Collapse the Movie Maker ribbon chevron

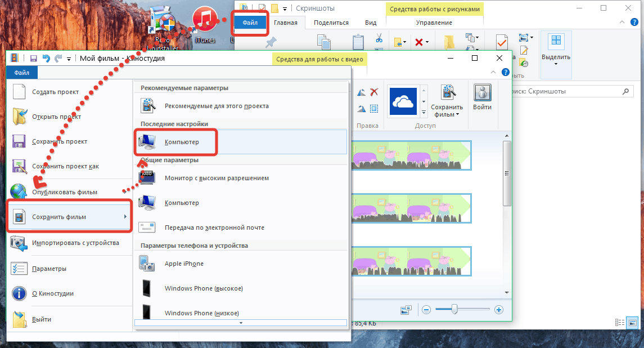(x=493, y=73)
